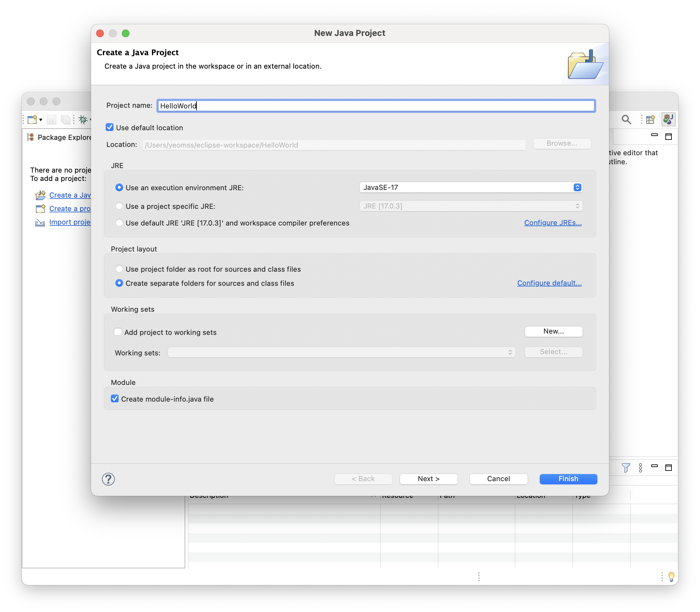Open the Configure JREs link
This screenshot has width=700, height=612.
[x=553, y=223]
